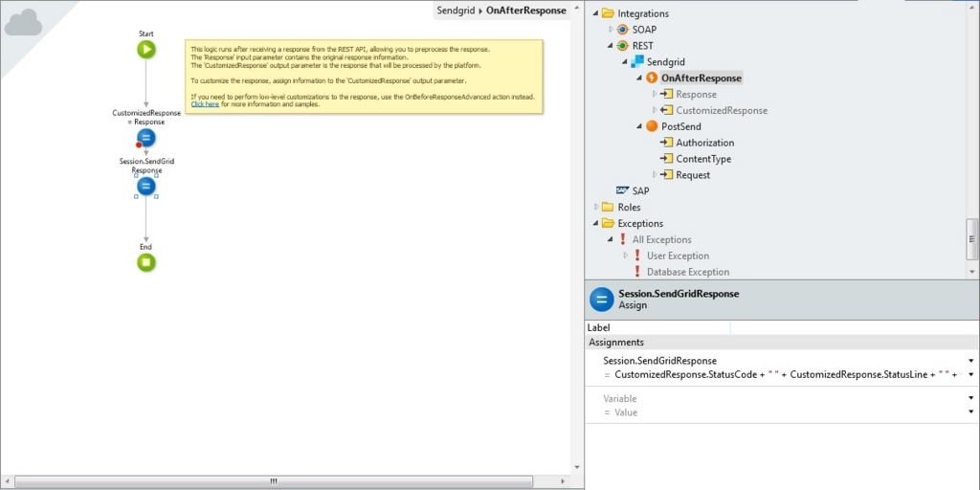The image size is (980, 490).
Task: Click the yellow note about REST API response
Action: [x=364, y=77]
